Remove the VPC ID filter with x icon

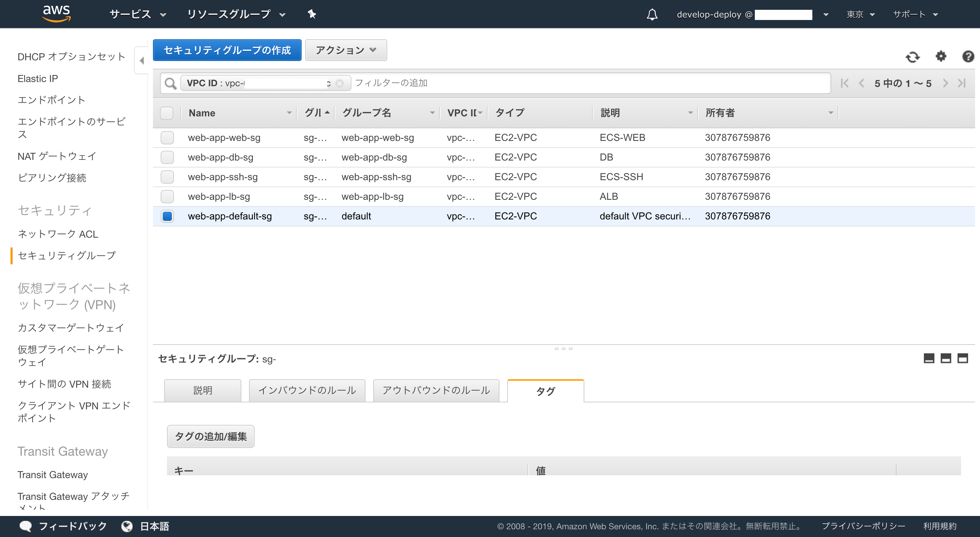(340, 83)
